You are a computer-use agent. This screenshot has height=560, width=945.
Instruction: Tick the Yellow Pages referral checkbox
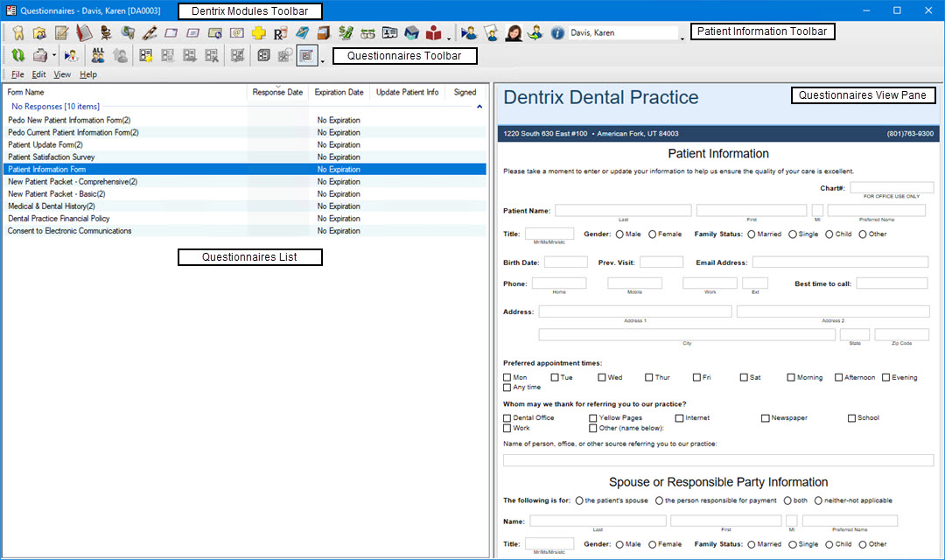(593, 418)
